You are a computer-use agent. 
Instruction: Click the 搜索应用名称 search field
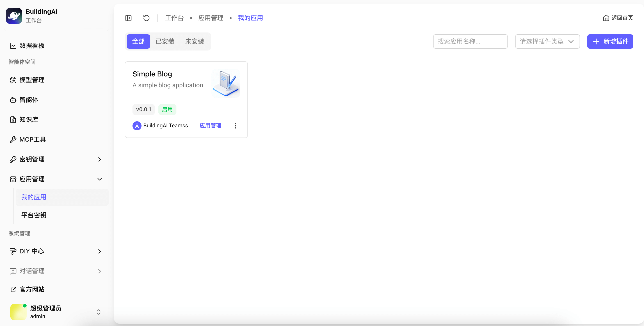[x=470, y=41]
